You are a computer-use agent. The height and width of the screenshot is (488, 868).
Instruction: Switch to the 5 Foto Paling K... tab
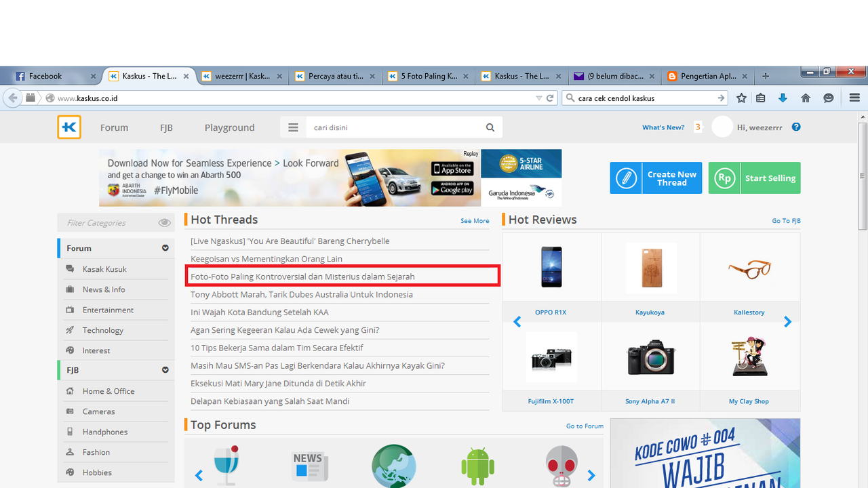click(x=429, y=76)
